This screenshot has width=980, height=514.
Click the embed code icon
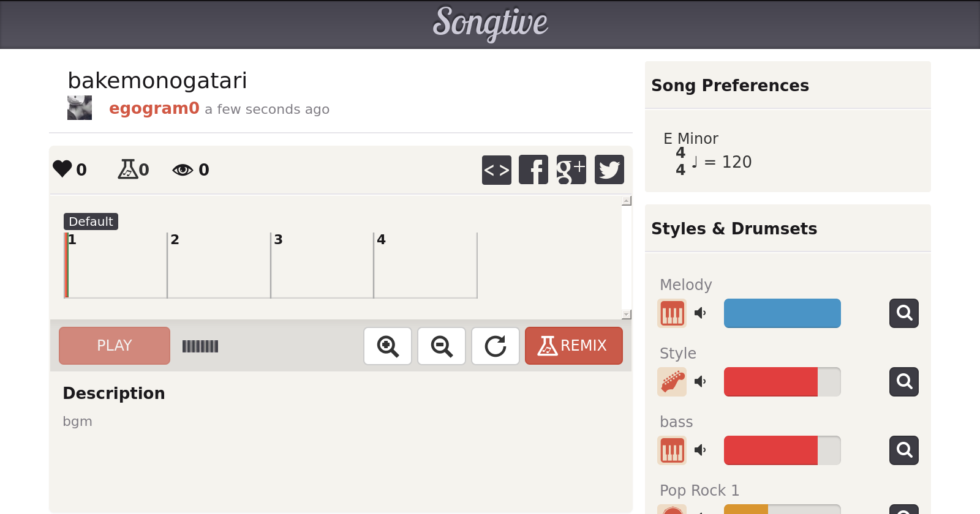pyautogui.click(x=496, y=169)
